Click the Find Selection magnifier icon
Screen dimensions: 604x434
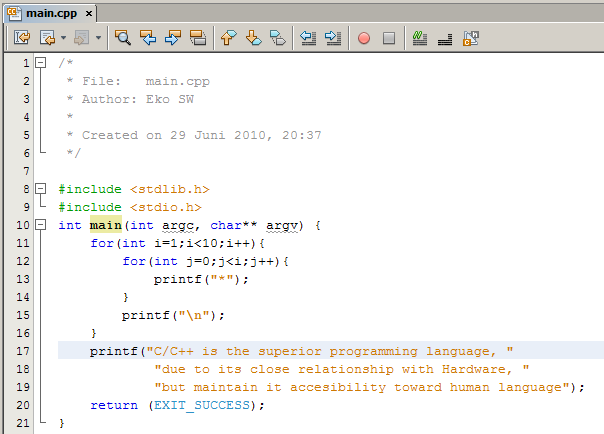pyautogui.click(x=123, y=38)
